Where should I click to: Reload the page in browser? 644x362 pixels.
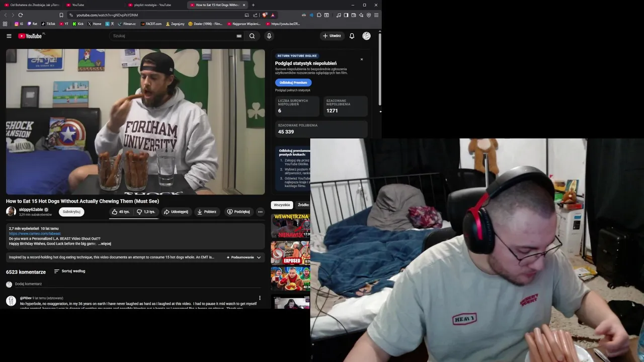pyautogui.click(x=20, y=15)
